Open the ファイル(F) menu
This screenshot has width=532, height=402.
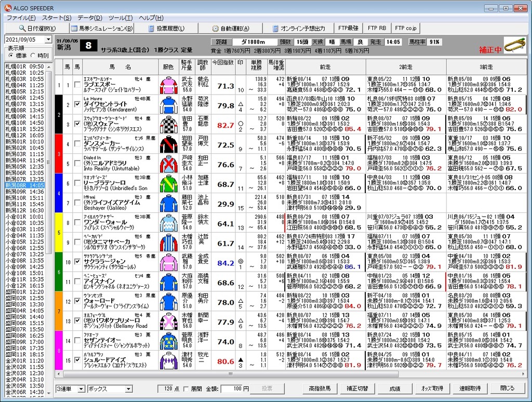point(21,18)
